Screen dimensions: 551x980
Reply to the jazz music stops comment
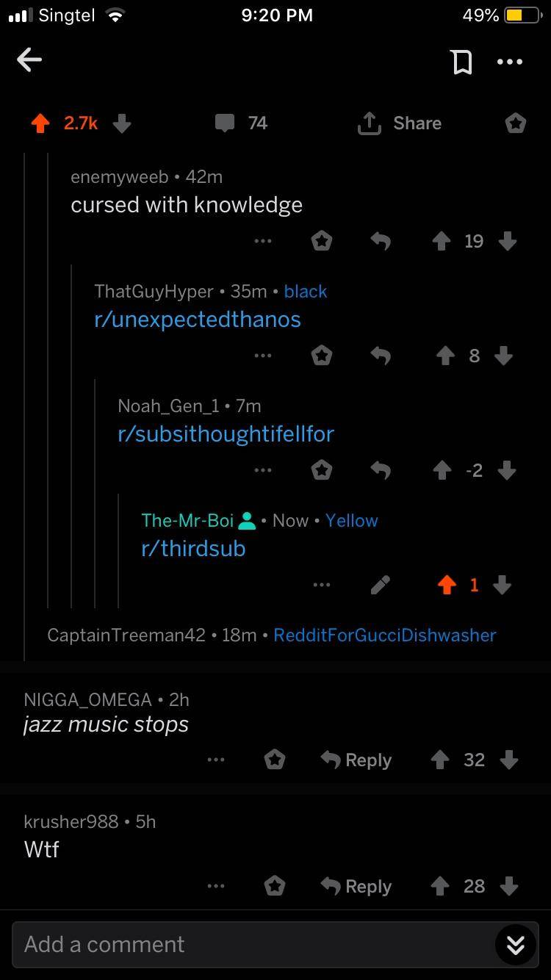coord(356,760)
